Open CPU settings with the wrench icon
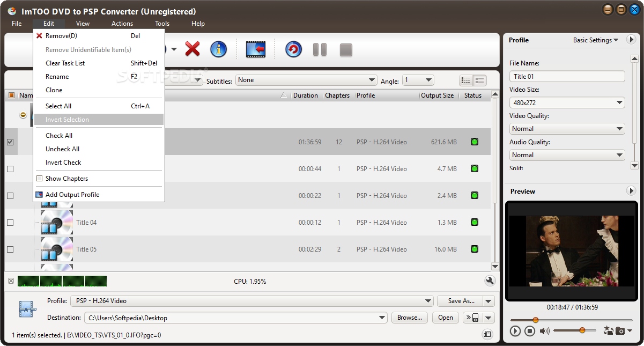This screenshot has height=346, width=644. point(489,281)
